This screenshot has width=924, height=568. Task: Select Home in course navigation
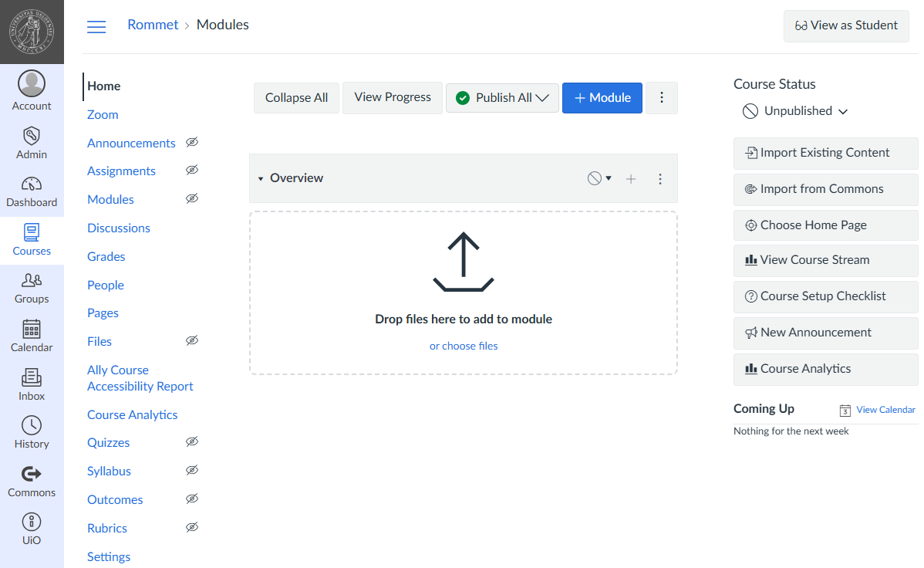click(103, 86)
